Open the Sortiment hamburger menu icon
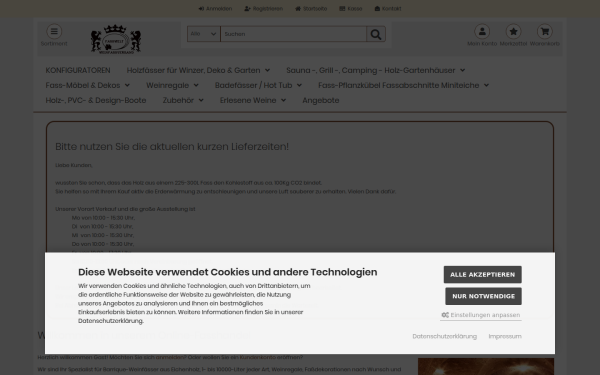The height and width of the screenshot is (375, 600). point(54,31)
